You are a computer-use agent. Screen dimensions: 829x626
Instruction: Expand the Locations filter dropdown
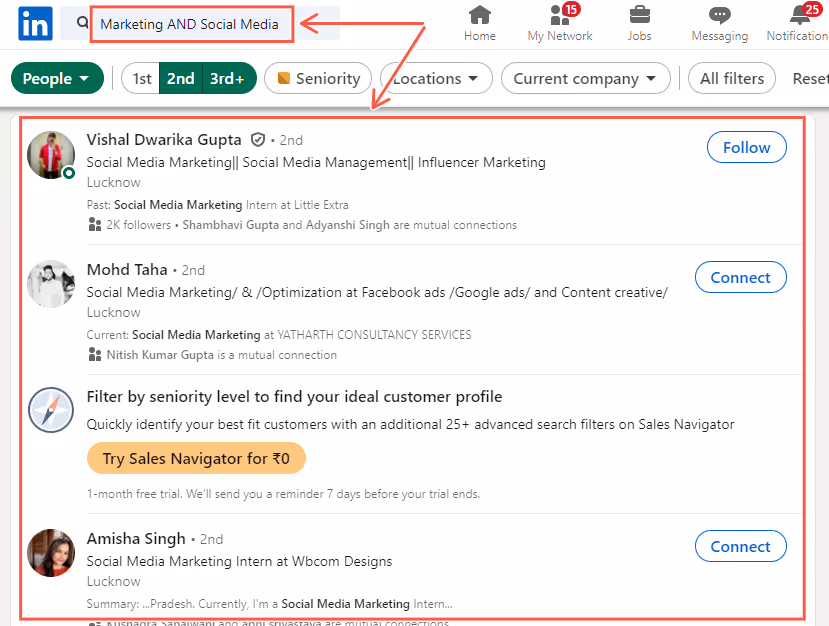(435, 77)
